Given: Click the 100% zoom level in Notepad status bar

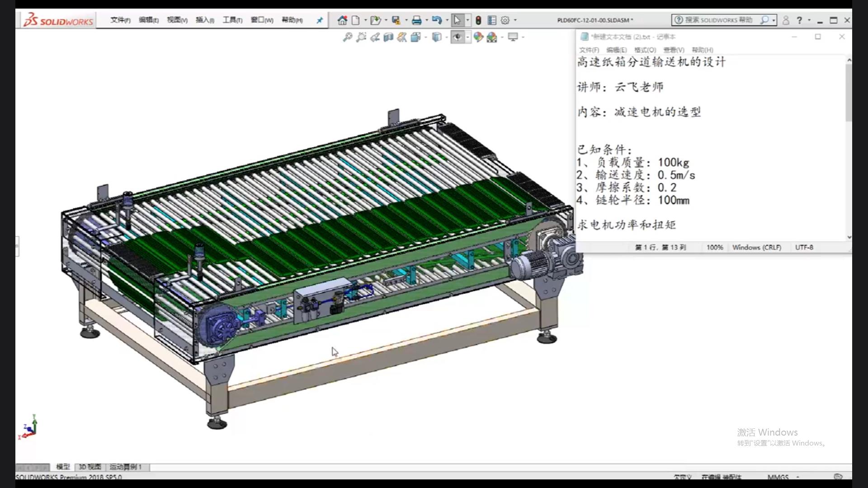Looking at the screenshot, I should coord(715,248).
